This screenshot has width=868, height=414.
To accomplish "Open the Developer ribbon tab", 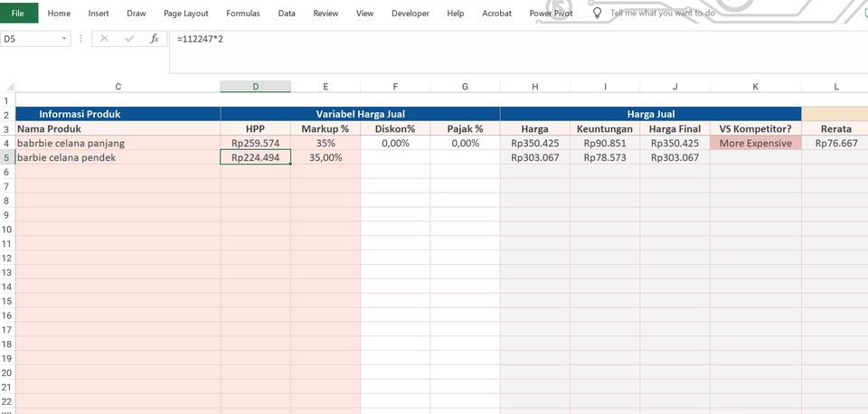I will point(410,14).
